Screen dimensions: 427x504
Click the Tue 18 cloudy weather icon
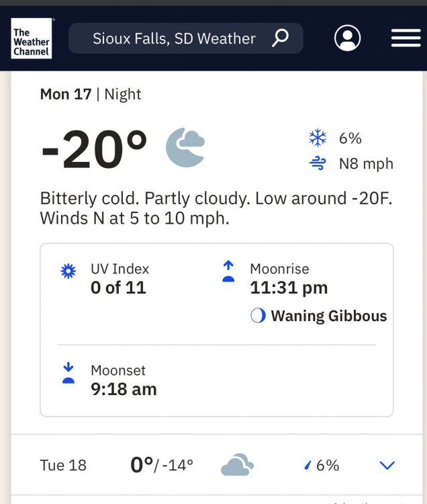tap(237, 465)
